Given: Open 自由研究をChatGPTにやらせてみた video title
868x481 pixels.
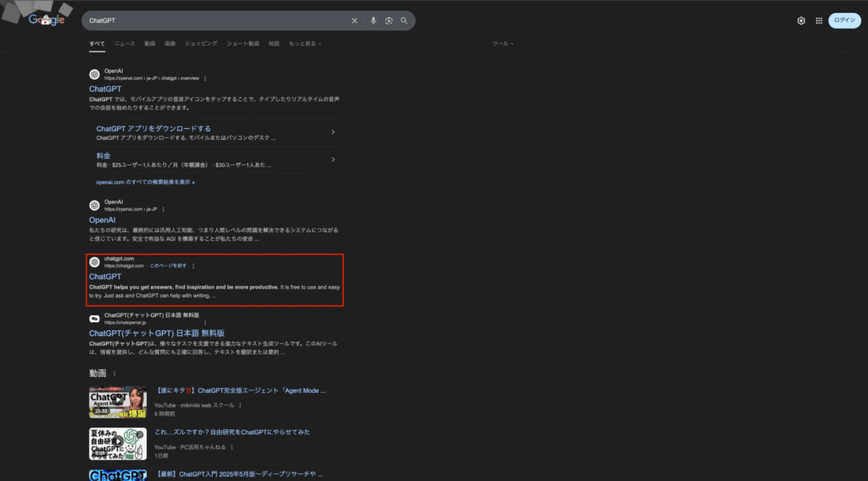Looking at the screenshot, I should pos(232,433).
